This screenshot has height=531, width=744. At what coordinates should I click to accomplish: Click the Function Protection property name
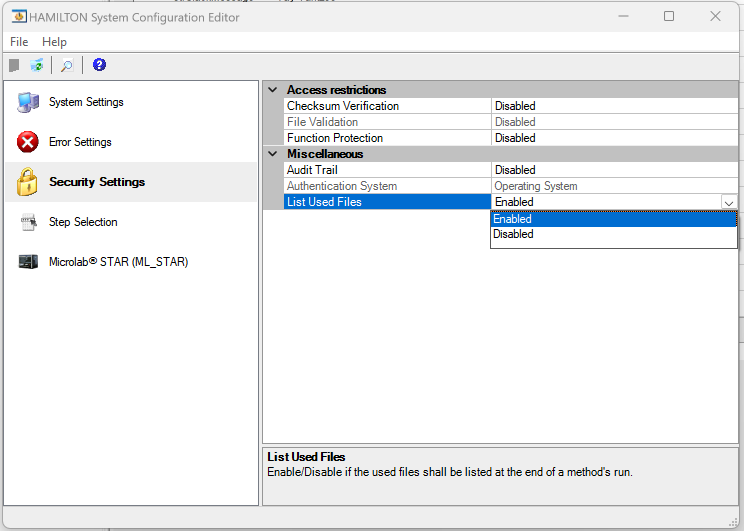pos(335,138)
